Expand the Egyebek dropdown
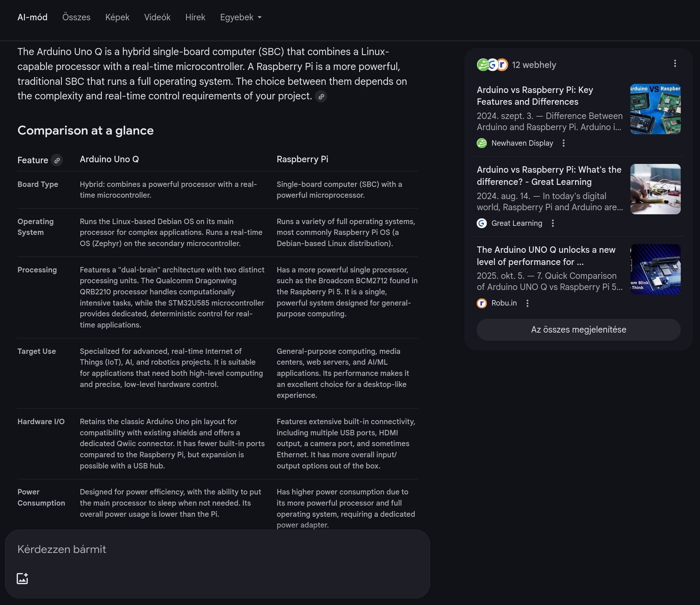The width and height of the screenshot is (700, 605). [x=241, y=18]
